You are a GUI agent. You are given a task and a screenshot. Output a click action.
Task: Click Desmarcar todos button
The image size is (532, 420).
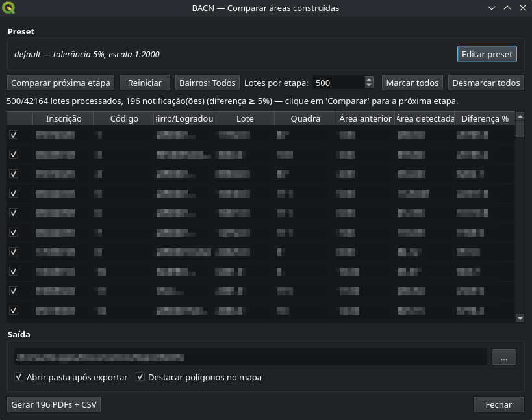tap(486, 83)
